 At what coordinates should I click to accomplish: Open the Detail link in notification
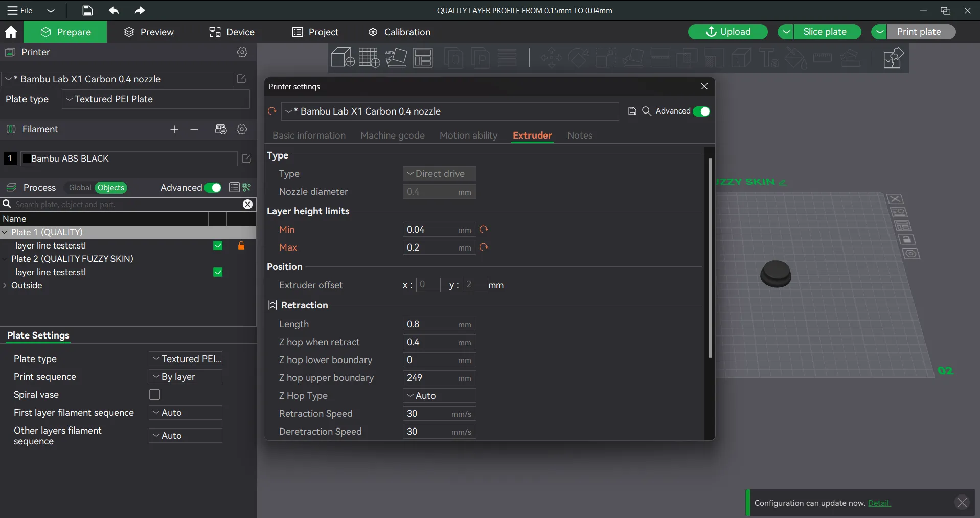coord(879,503)
